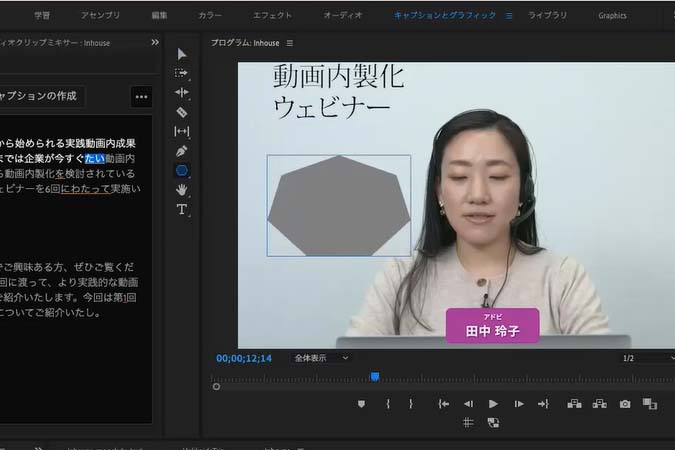Toggle proxies icon below the play button
Screen dimensions: 675x450
[x=493, y=422]
